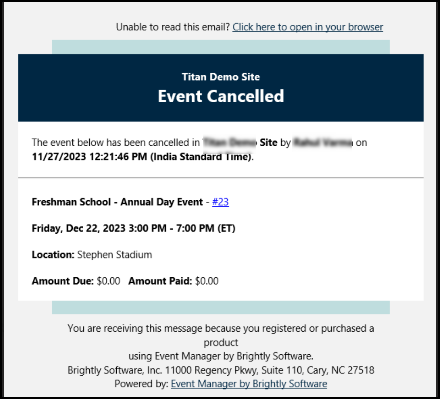Click the 11/27/2023 12:21:46 PM cancellation timestamp
Image resolution: width=440 pixels, height=399 pixels.
coord(89,157)
